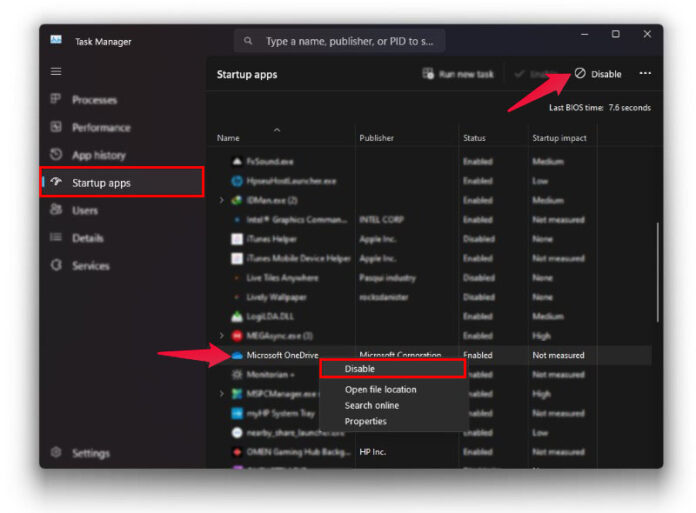The width and height of the screenshot is (696, 513).
Task: Open the Services page
Action: pos(90,266)
